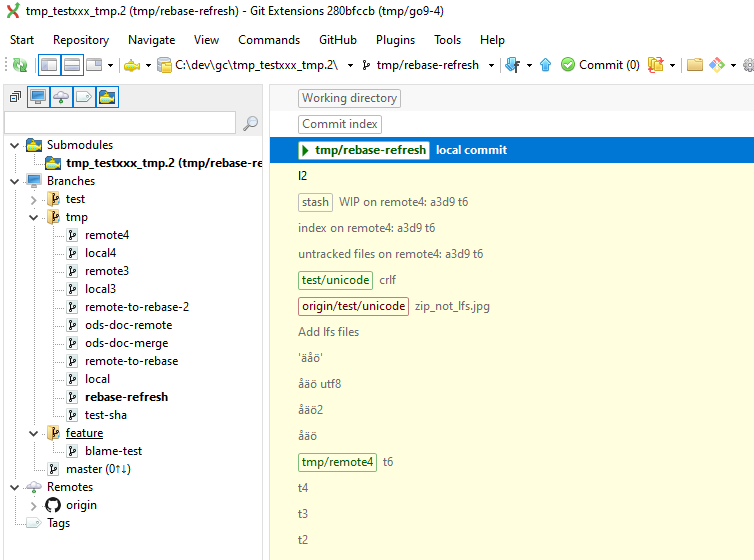The image size is (754, 560).
Task: Open the GitHub menu
Action: click(x=338, y=40)
